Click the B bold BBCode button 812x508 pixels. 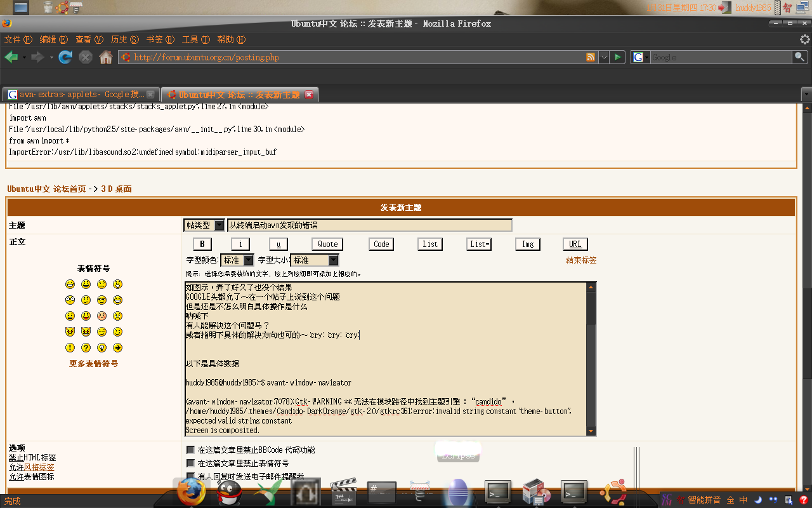[202, 244]
